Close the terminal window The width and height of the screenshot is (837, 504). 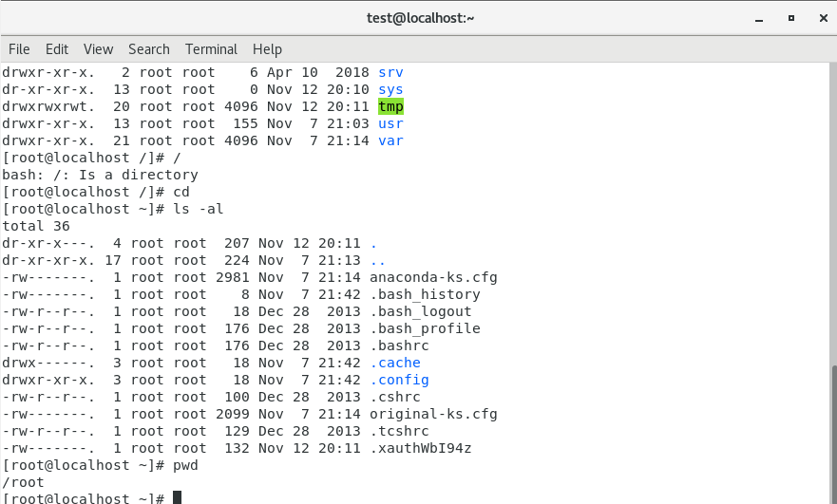pyautogui.click(x=823, y=18)
